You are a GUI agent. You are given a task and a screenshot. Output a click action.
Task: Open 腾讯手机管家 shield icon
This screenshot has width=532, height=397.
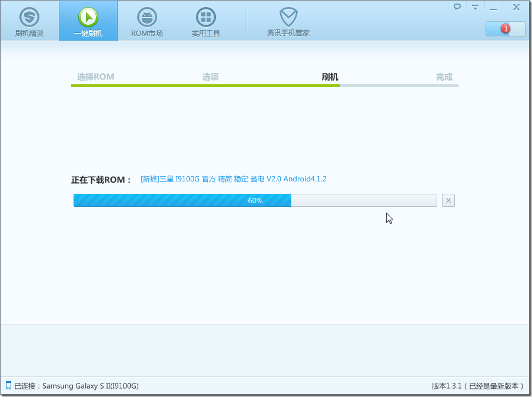[288, 17]
